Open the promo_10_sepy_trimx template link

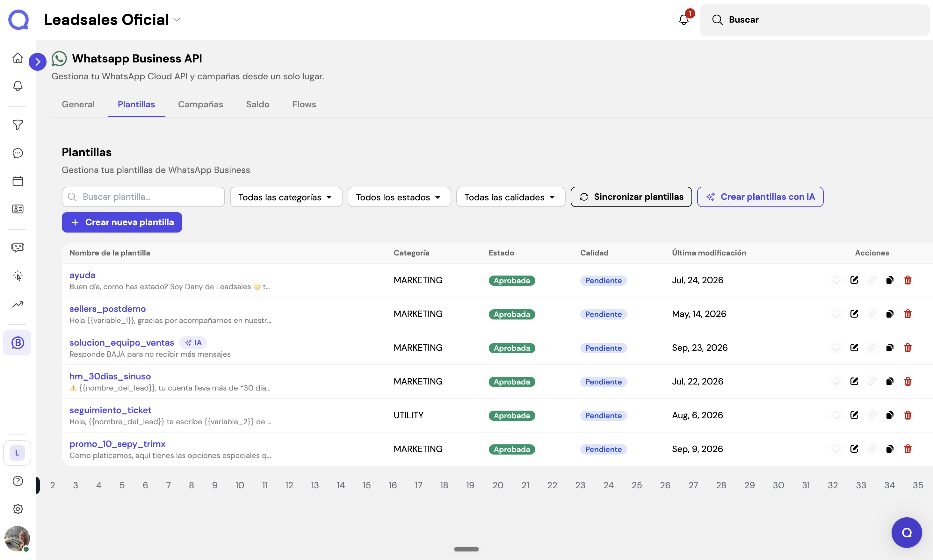pyautogui.click(x=117, y=444)
